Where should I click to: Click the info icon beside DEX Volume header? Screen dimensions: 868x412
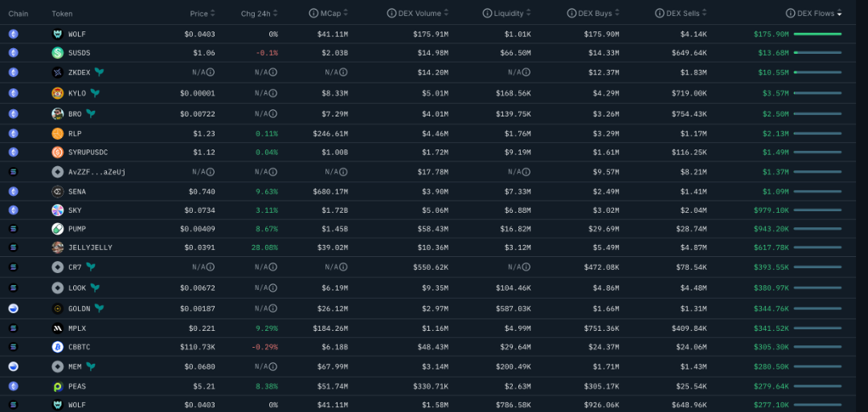pos(391,14)
